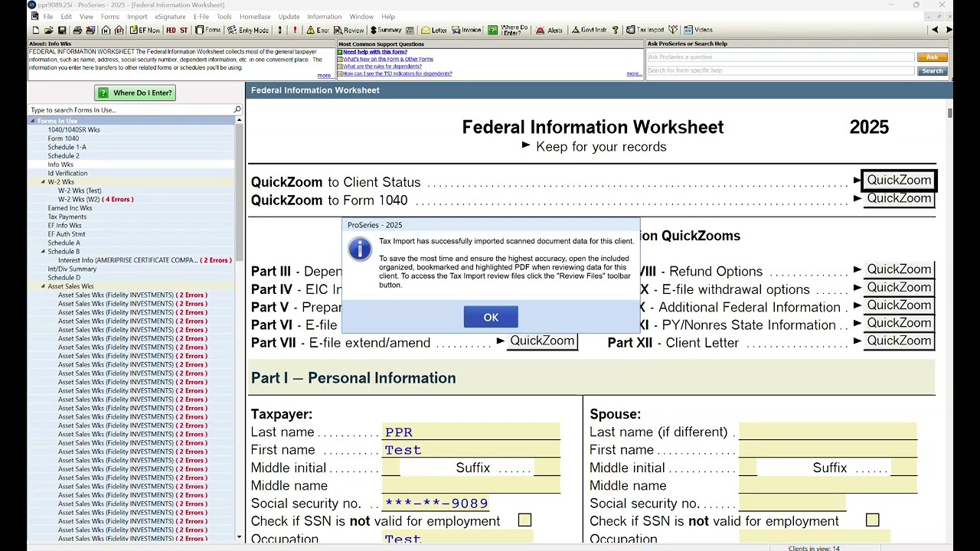Collapse the W-2 Wks tree node

44,182
